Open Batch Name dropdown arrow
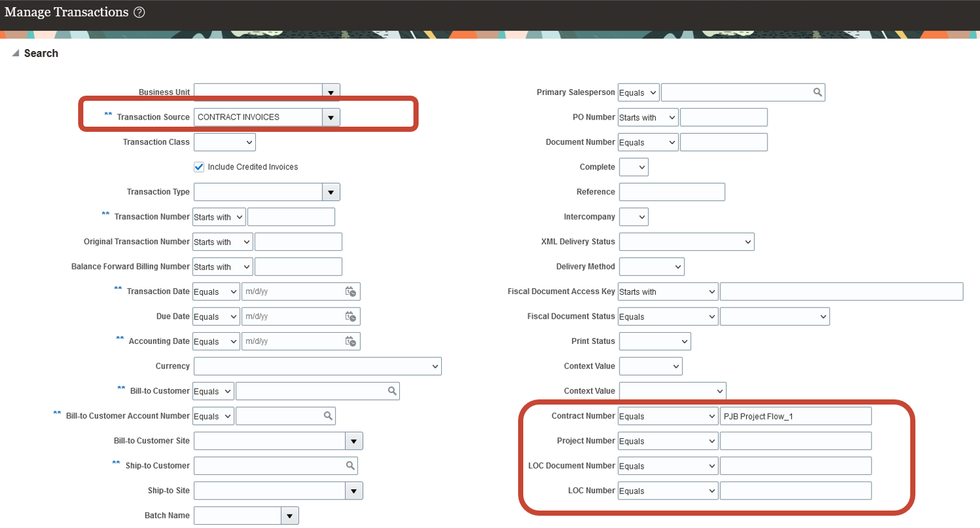Image resolution: width=980 pixels, height=528 pixels. [x=290, y=516]
